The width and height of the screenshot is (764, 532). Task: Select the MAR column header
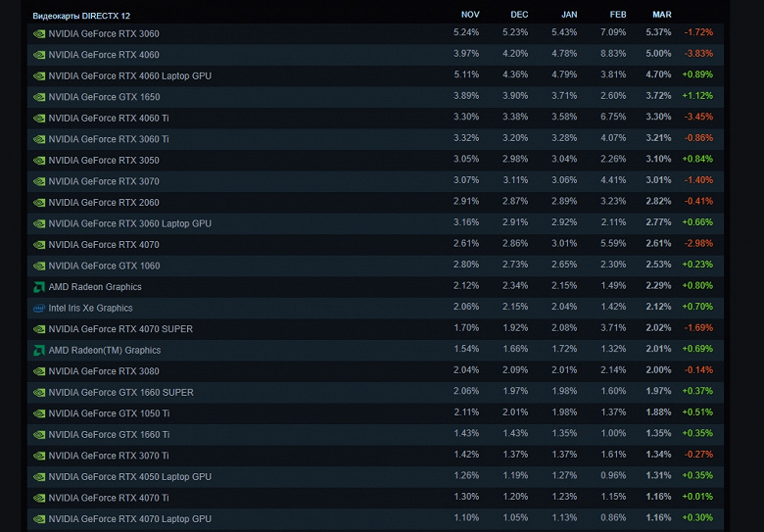661,15
